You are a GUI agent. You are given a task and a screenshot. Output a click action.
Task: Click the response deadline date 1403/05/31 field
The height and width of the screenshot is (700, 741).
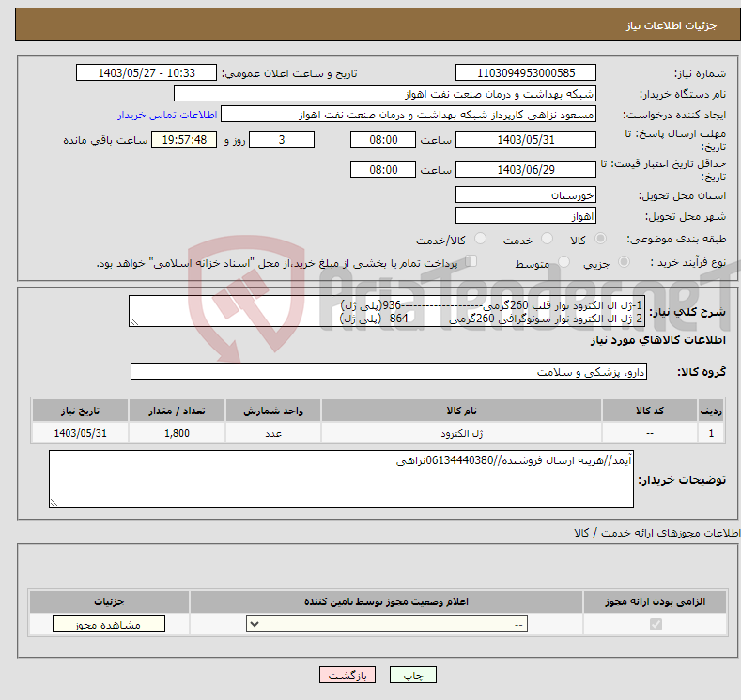click(x=526, y=139)
